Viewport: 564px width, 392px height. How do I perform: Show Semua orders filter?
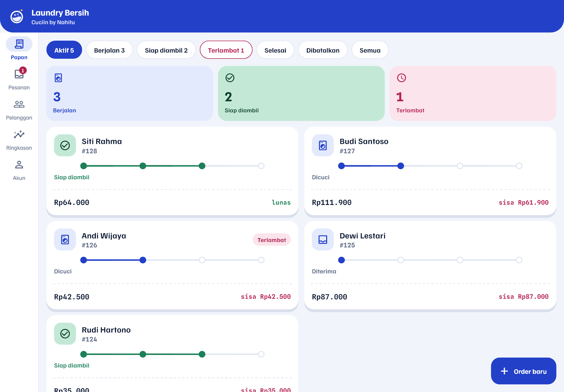(x=370, y=50)
